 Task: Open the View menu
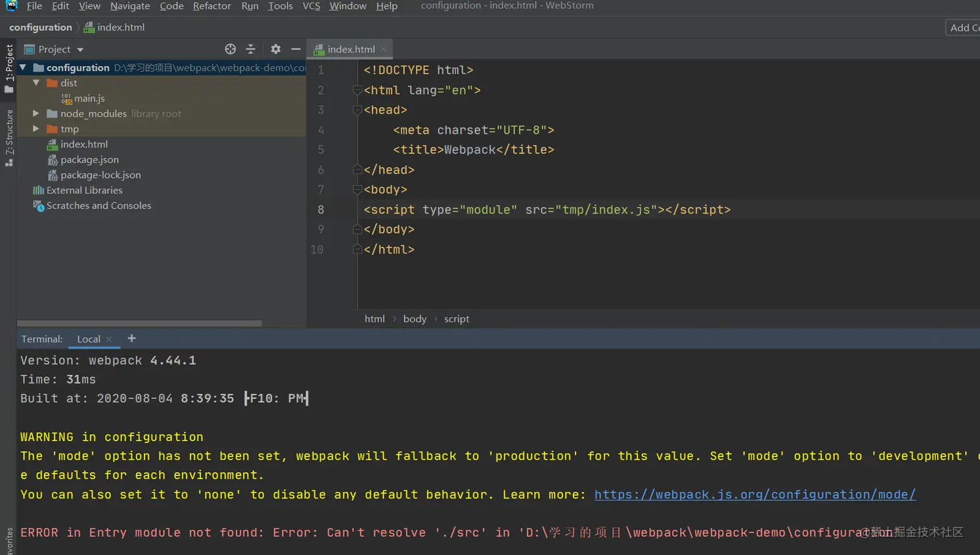point(89,6)
